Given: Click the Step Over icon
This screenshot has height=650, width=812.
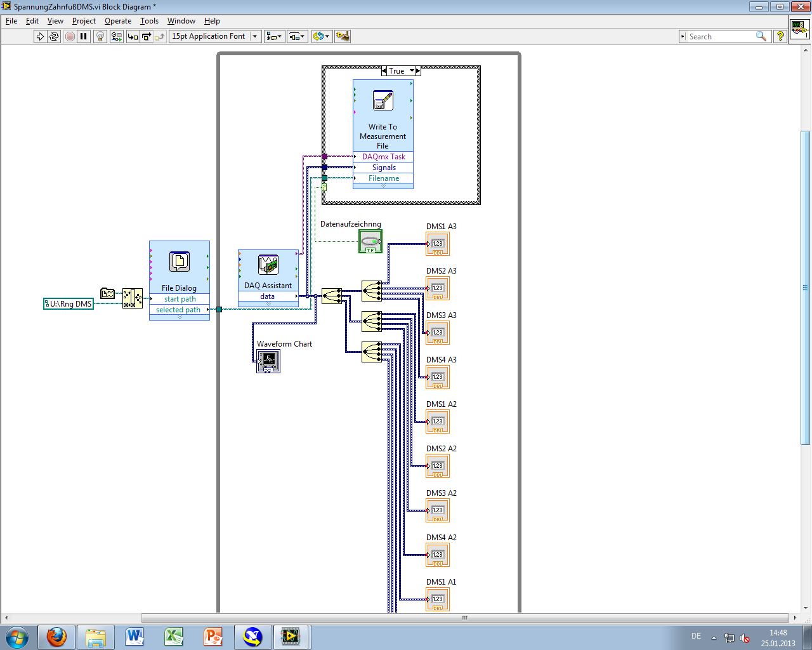Looking at the screenshot, I should (x=146, y=37).
